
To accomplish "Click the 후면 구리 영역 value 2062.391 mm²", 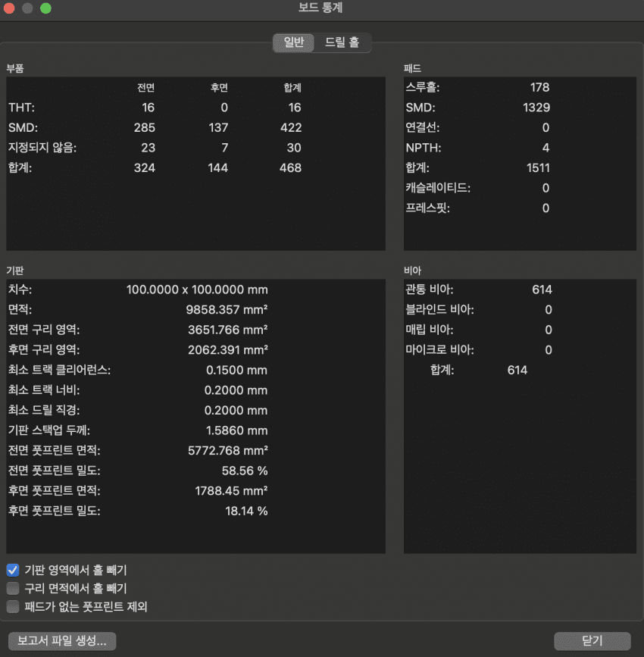I will click(x=227, y=350).
